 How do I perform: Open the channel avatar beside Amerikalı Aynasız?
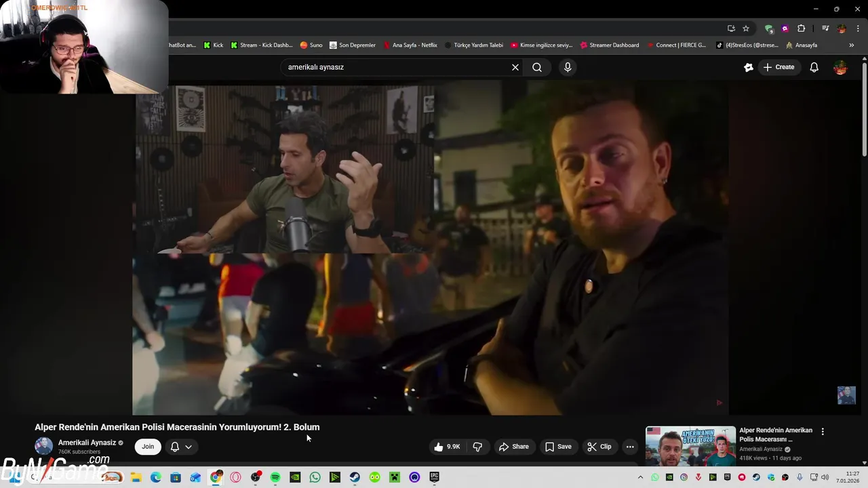click(43, 446)
